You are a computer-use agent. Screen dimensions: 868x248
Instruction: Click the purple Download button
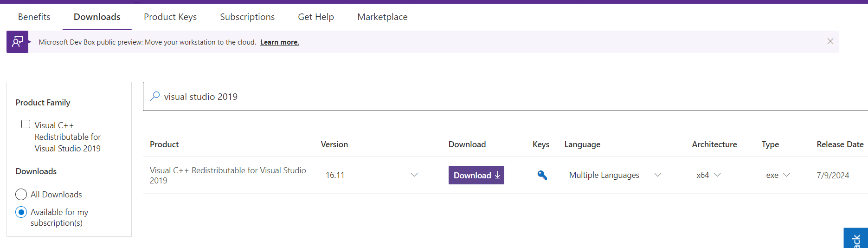point(476,175)
